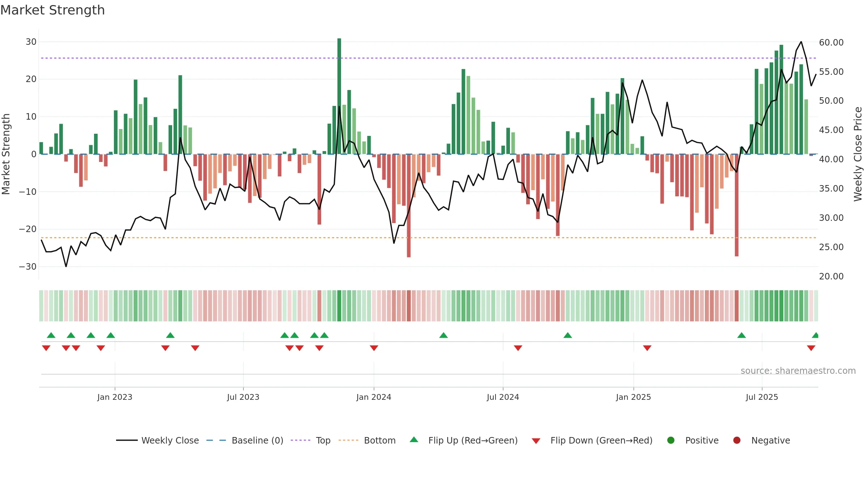This screenshot has height=488, width=868.
Task: Click the dotted purple Top sample in the legend
Action: pos(301,440)
